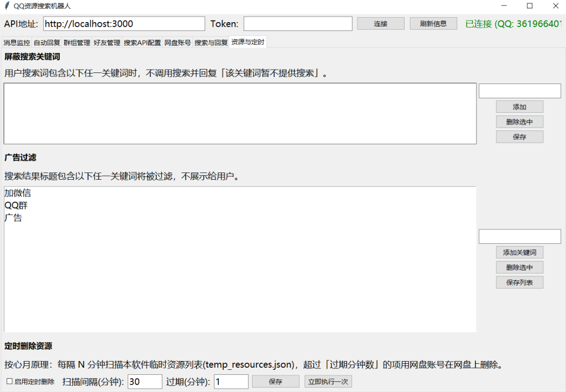Select 加微信 in the ad filter list
Image resolution: width=566 pixels, height=392 pixels.
click(x=18, y=194)
